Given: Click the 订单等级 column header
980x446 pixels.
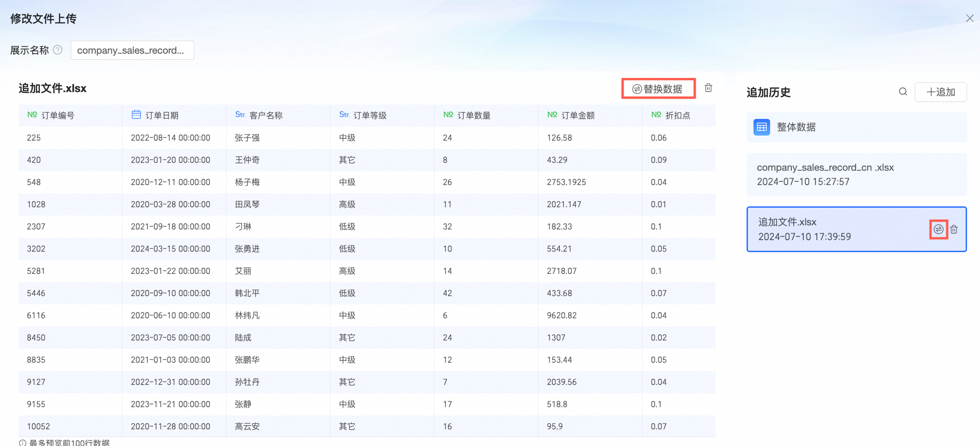Looking at the screenshot, I should tap(382, 115).
